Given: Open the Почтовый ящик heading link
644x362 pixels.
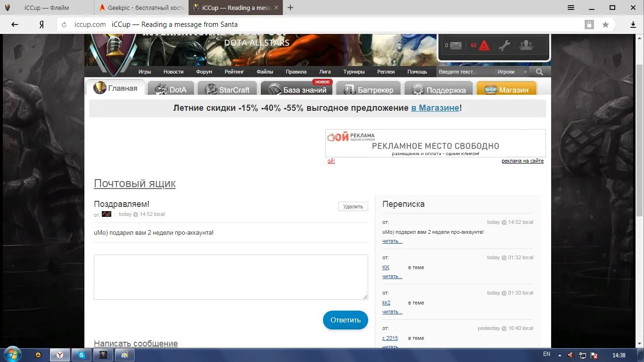Looking at the screenshot, I should click(x=135, y=183).
